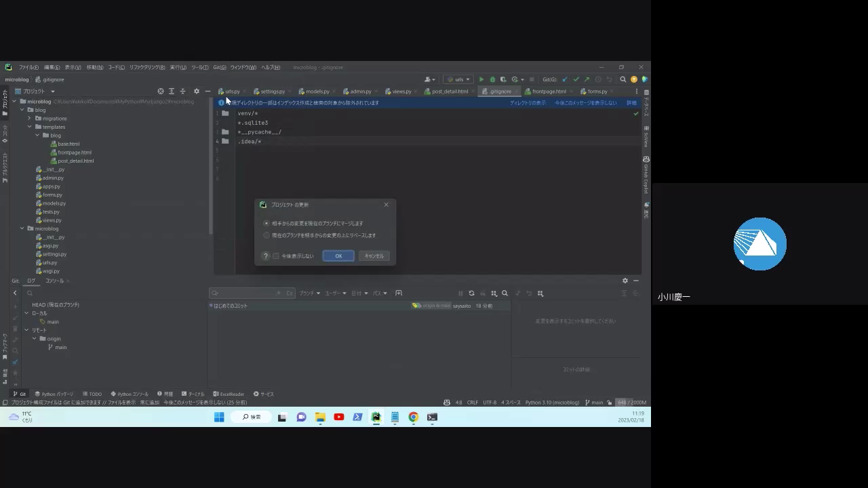The width and height of the screenshot is (868, 488).
Task: Click the Git push arrow icon
Action: [587, 79]
